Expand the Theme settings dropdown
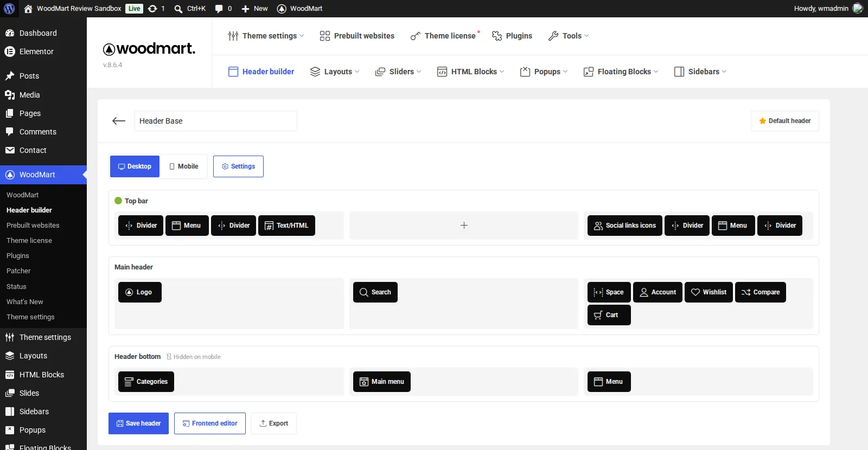868x450 pixels. (266, 36)
